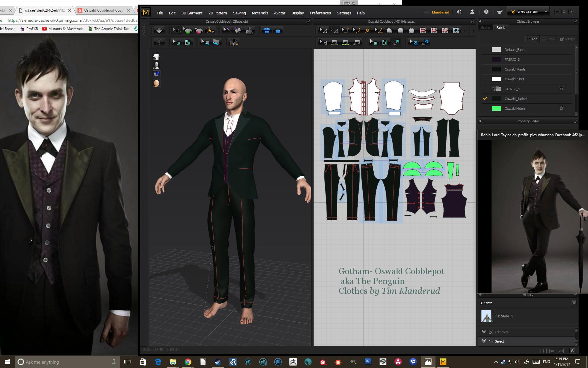Viewport: 588px width, 368px height.
Task: Click the Copy fabric button
Action: point(548,39)
